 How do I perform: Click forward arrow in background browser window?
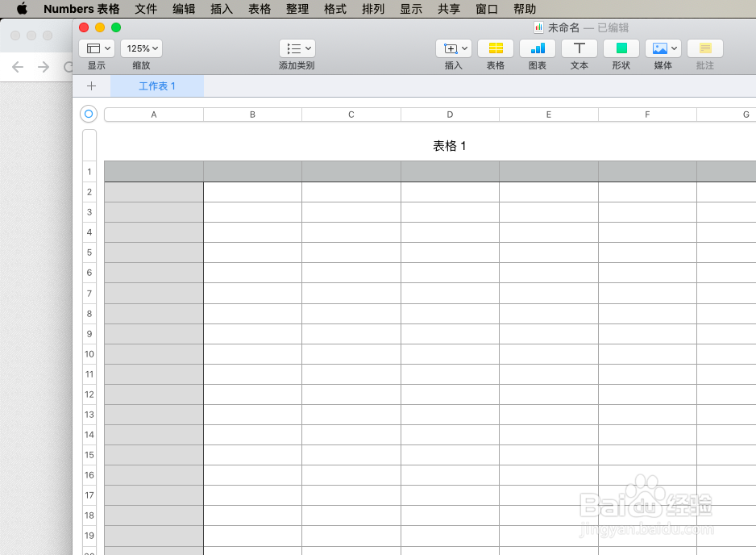[44, 67]
